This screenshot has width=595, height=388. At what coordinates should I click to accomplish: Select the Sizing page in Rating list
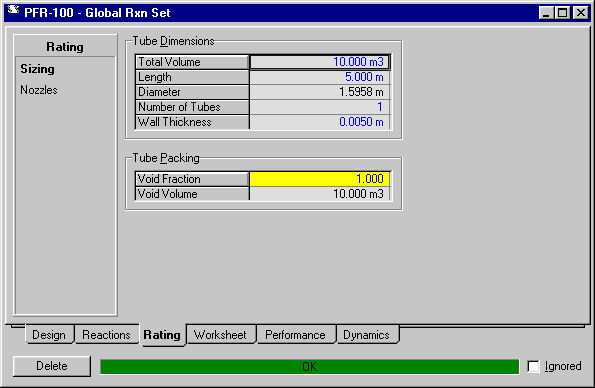coord(37,69)
